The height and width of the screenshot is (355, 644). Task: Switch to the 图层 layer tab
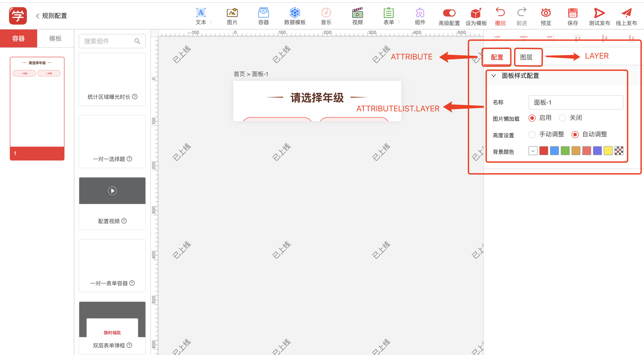(x=526, y=57)
